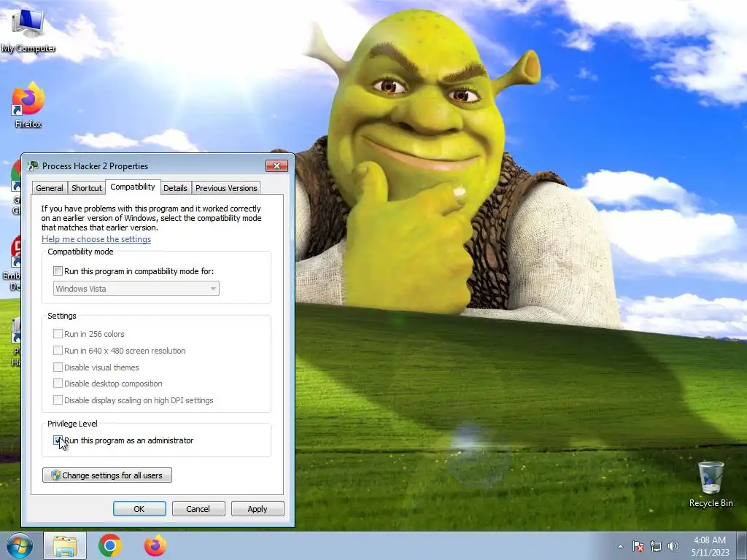Open the volume speaker tray icon
The width and height of the screenshot is (747, 560).
coord(673,546)
